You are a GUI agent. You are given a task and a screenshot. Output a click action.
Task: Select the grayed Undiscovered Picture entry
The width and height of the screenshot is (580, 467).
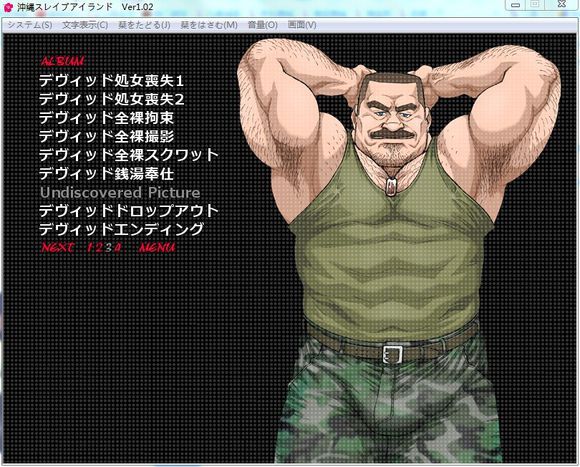tap(120, 193)
